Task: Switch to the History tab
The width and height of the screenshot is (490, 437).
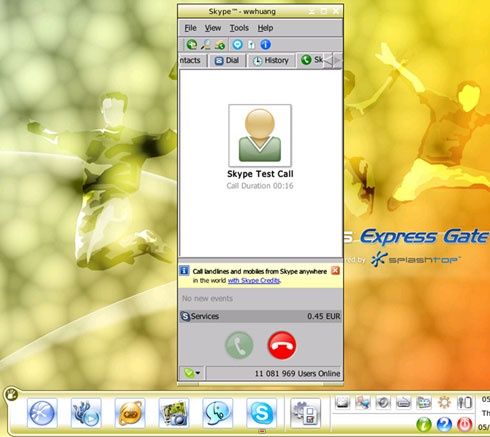Action: [271, 61]
